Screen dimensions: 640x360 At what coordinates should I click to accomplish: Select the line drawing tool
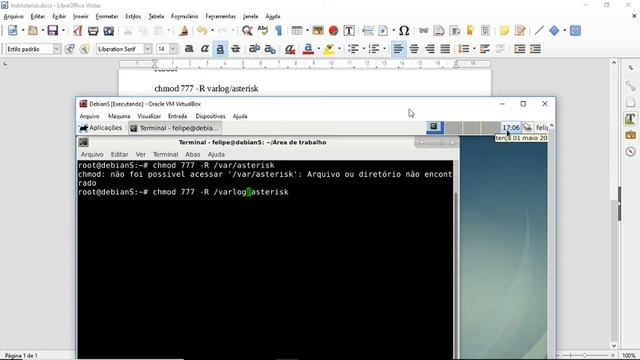point(539,31)
